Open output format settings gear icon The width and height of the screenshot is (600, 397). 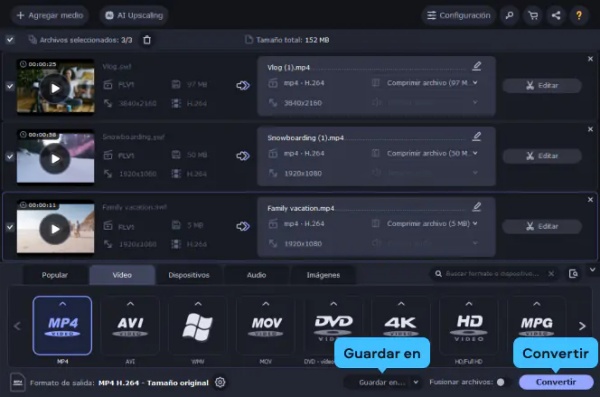[x=220, y=382]
